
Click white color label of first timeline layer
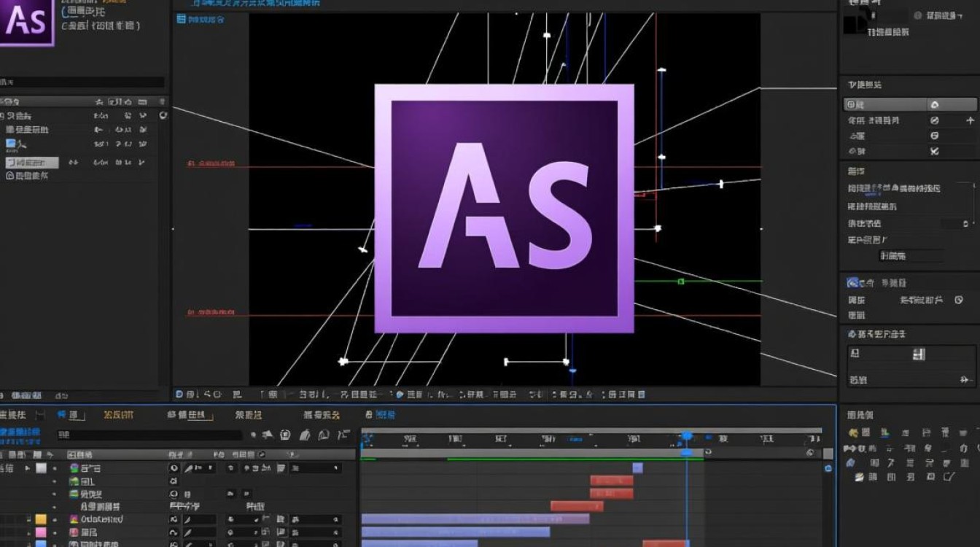click(x=42, y=468)
